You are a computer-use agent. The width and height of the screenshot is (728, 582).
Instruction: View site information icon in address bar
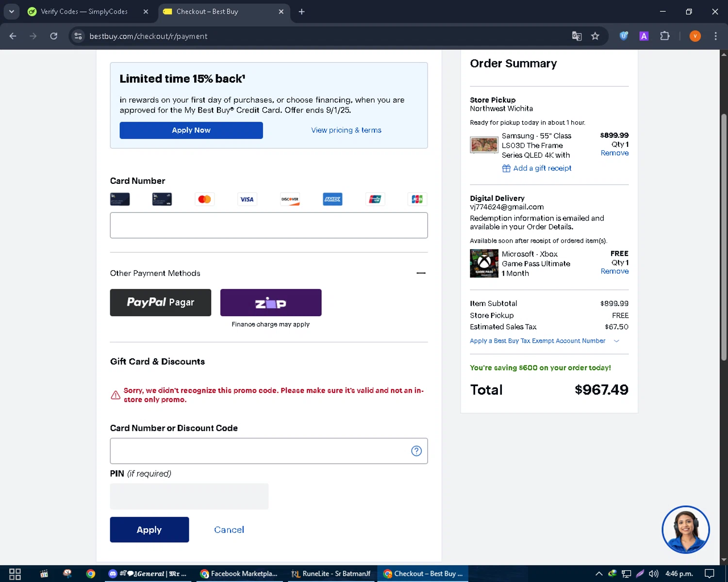tap(78, 36)
